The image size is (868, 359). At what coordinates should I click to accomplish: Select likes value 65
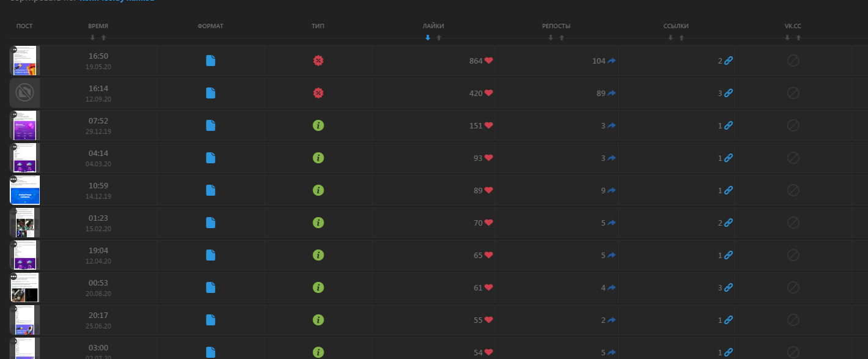[478, 255]
